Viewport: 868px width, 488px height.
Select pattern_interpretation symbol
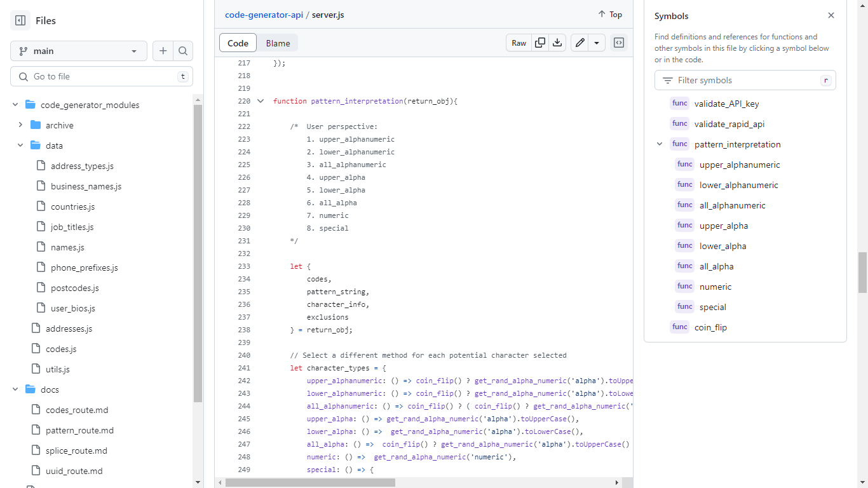(x=738, y=144)
